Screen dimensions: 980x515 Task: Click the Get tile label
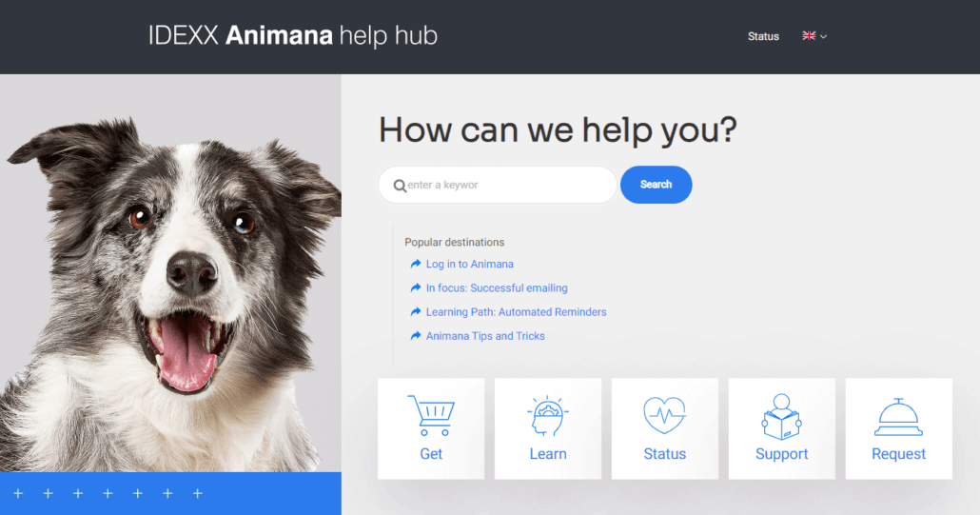[431, 454]
